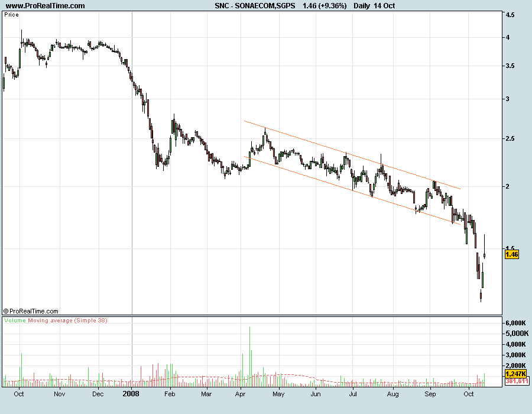Image resolution: width=532 pixels, height=414 pixels.
Task: Click the 1.46 (+9.36%) quote in header
Action: pyautogui.click(x=325, y=6)
